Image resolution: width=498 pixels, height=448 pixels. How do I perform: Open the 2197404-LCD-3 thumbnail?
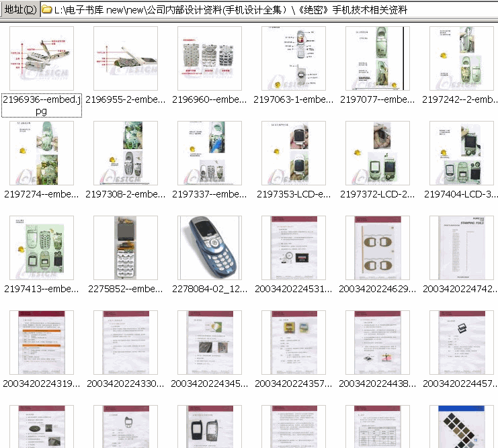[462, 153]
